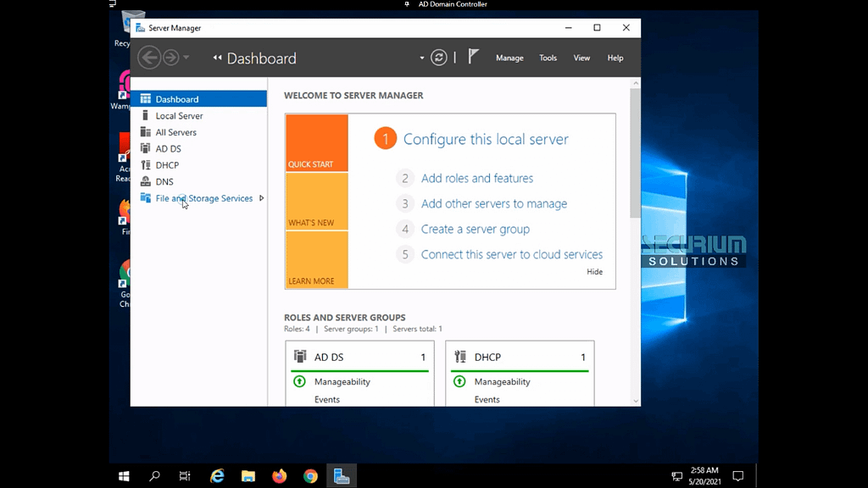
Task: Click the back navigation arrow
Action: pyautogui.click(x=149, y=58)
